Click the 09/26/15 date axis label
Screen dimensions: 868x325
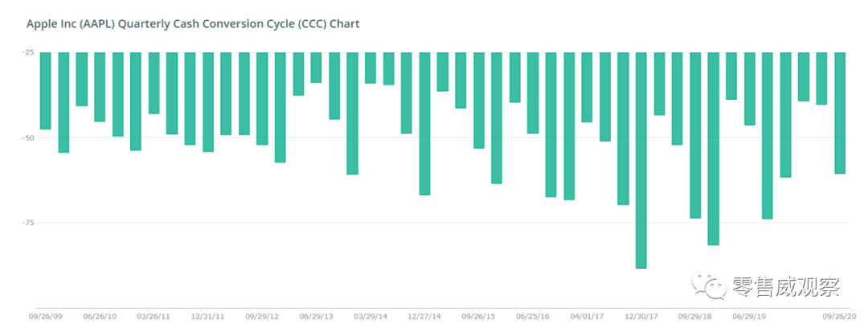[x=478, y=316]
